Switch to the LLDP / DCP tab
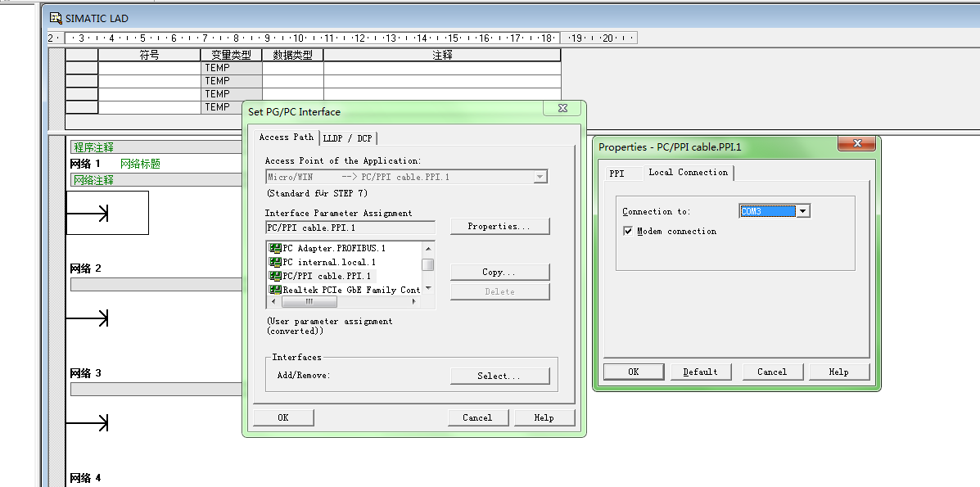Screen dimensions: 980x487 point(348,138)
